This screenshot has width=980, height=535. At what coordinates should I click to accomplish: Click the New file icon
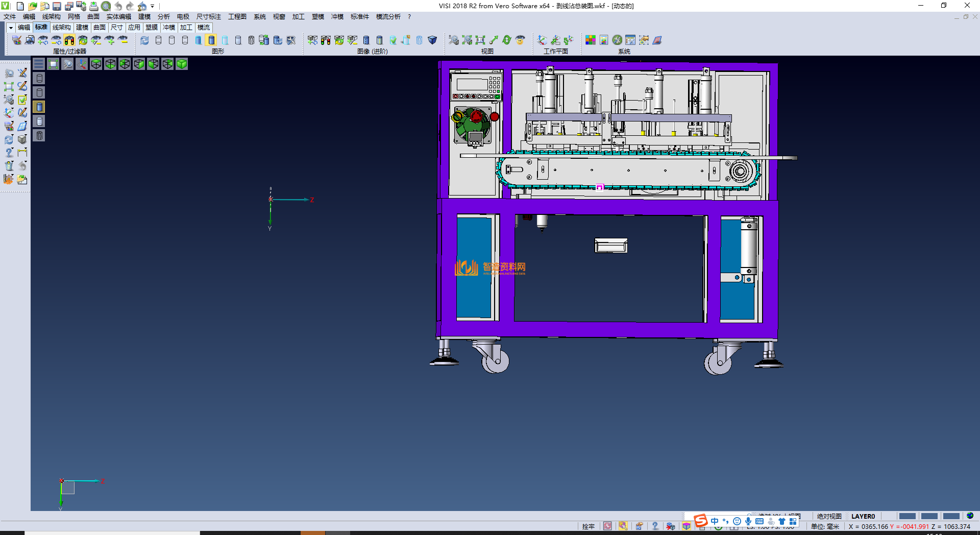(x=20, y=6)
